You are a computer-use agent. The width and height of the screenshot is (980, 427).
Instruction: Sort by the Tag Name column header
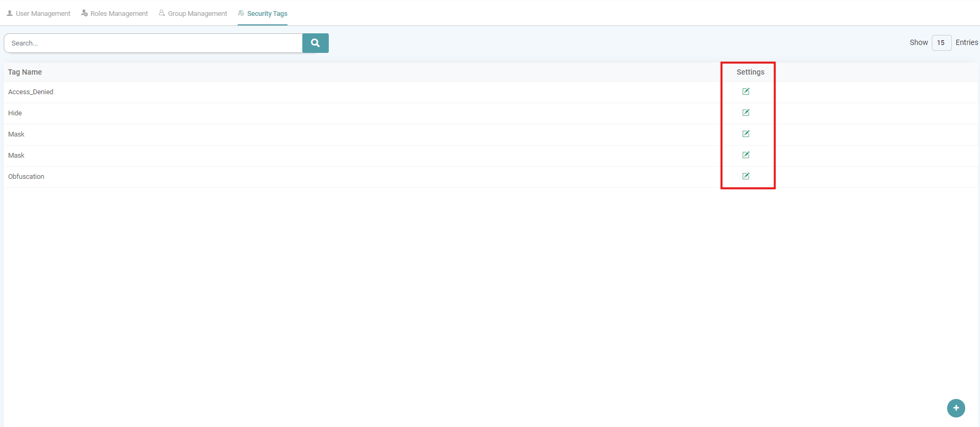[25, 72]
